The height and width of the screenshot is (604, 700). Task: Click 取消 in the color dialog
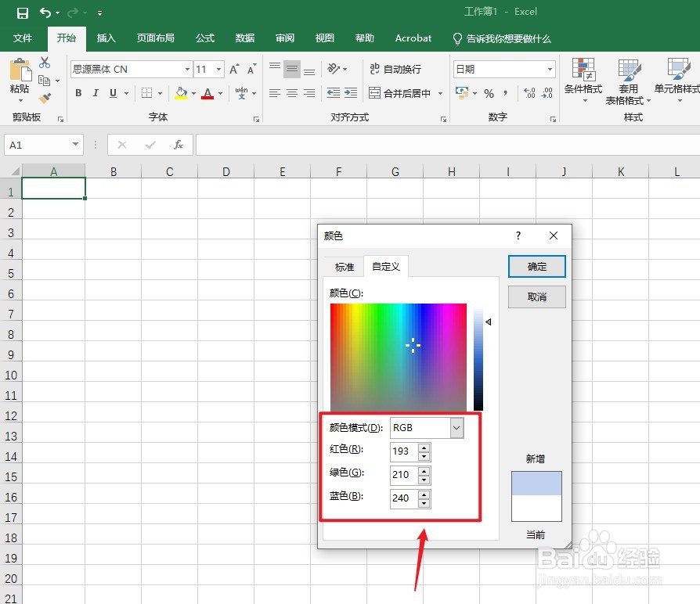click(x=536, y=297)
